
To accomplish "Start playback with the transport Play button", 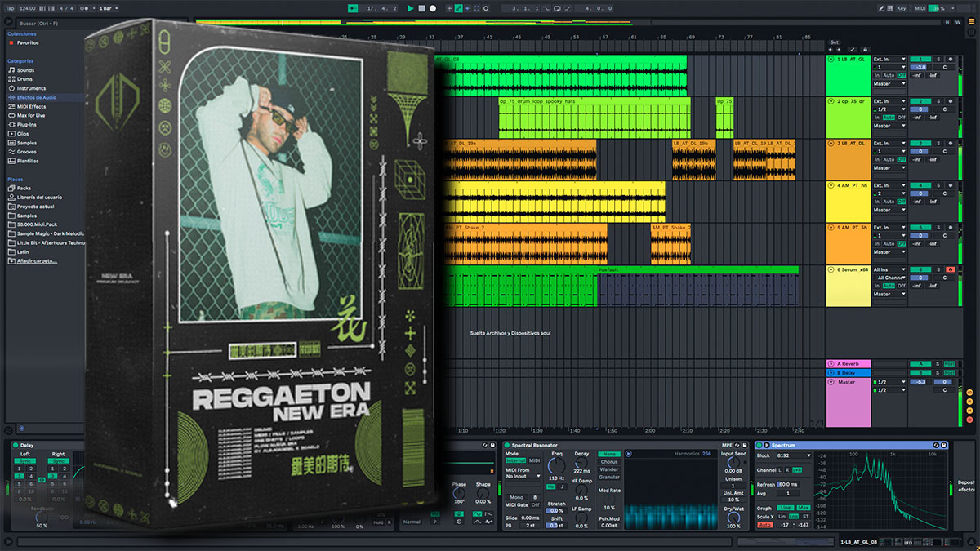I will tap(411, 8).
